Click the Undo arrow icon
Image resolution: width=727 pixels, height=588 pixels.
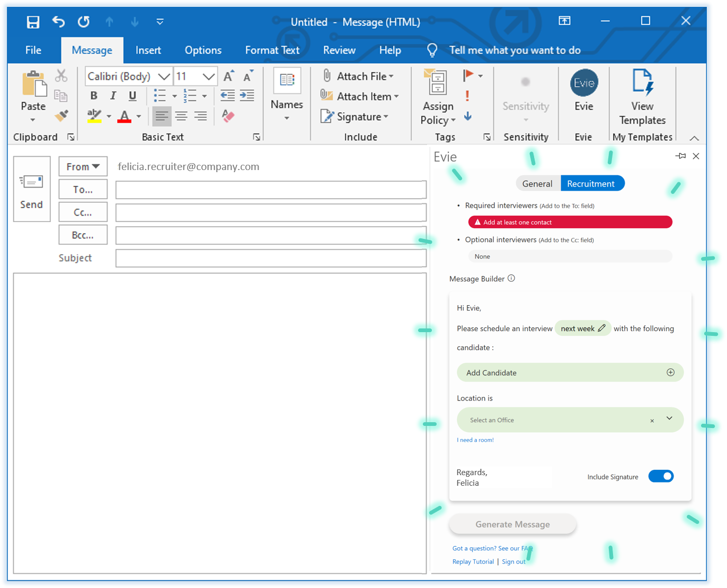(58, 22)
